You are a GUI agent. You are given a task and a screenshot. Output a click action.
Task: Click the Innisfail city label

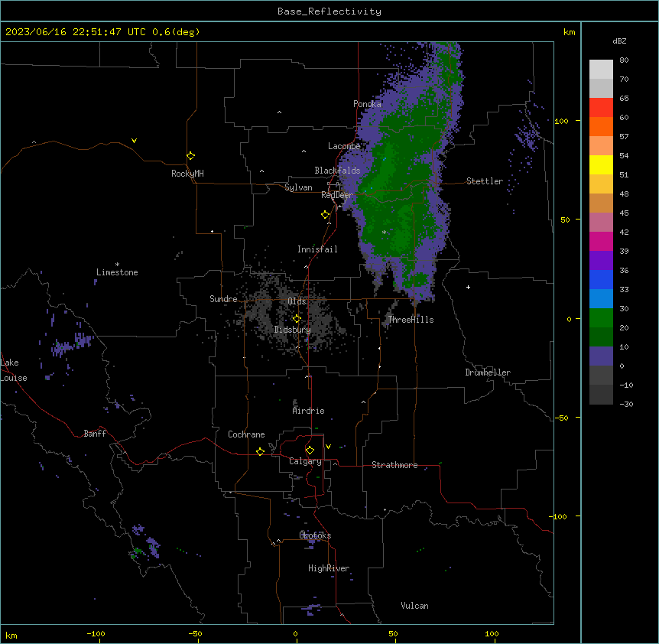pos(317,249)
